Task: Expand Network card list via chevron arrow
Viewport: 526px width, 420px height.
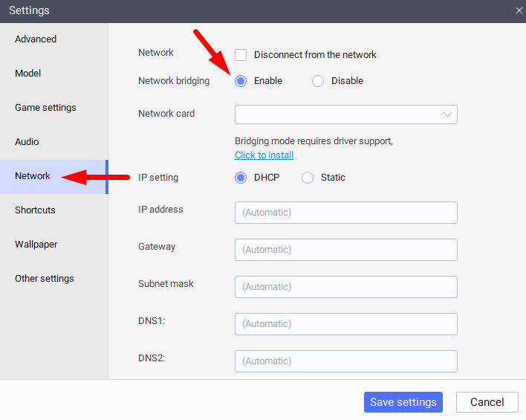Action: [447, 114]
